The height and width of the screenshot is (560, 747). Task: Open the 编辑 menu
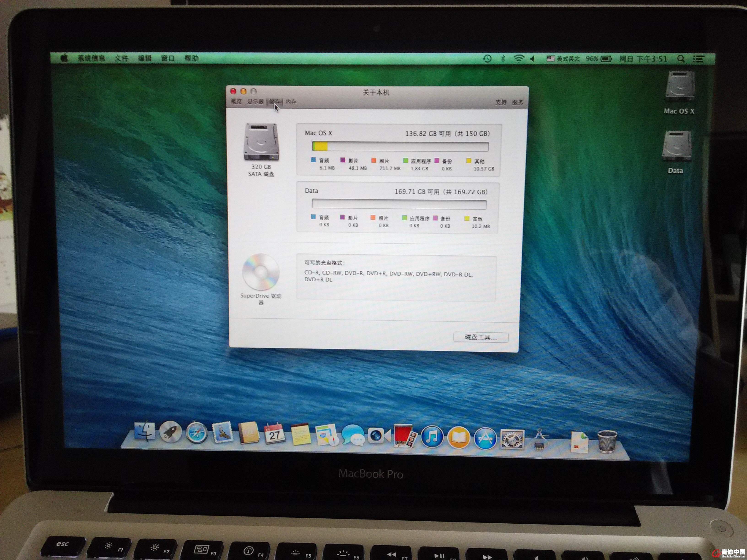pos(145,58)
